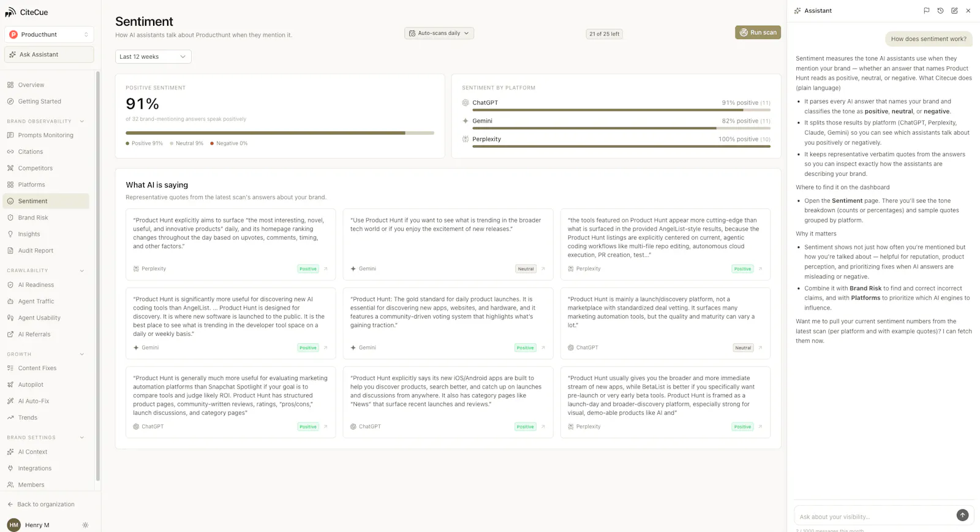Click the Brand Risk shield icon

10,218
